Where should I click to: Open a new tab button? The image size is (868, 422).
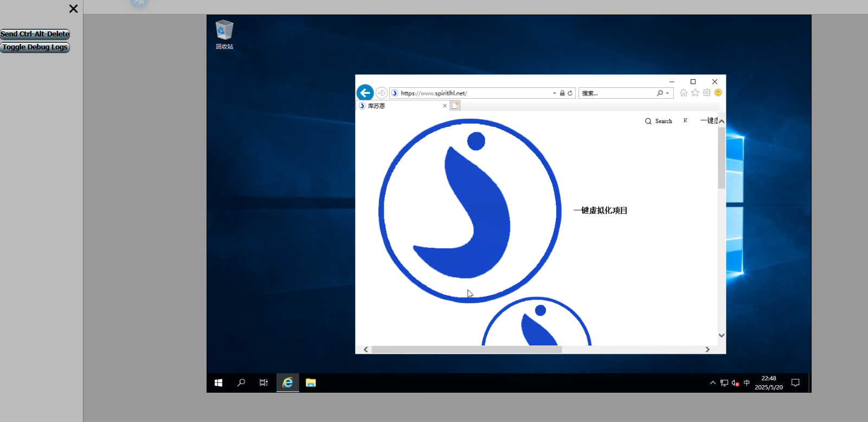pyautogui.click(x=455, y=106)
